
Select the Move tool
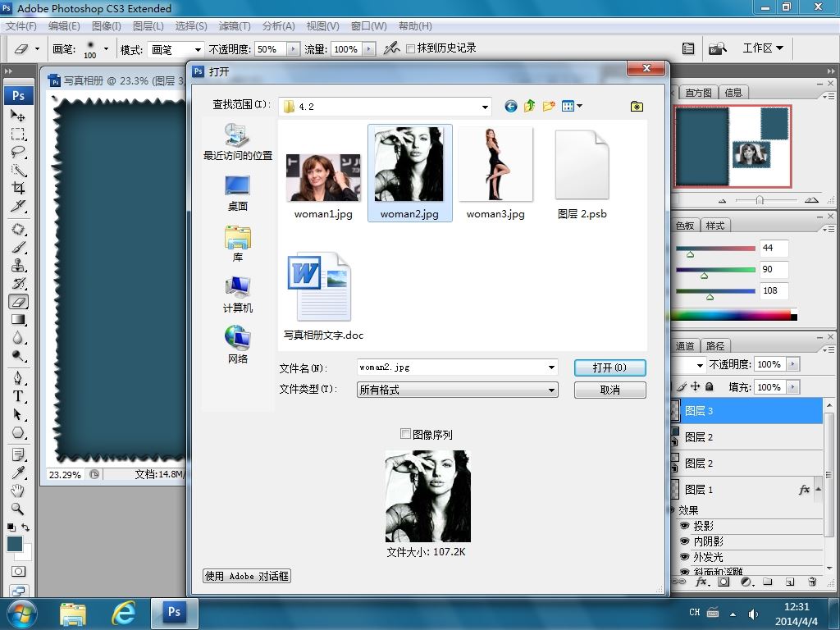click(18, 115)
